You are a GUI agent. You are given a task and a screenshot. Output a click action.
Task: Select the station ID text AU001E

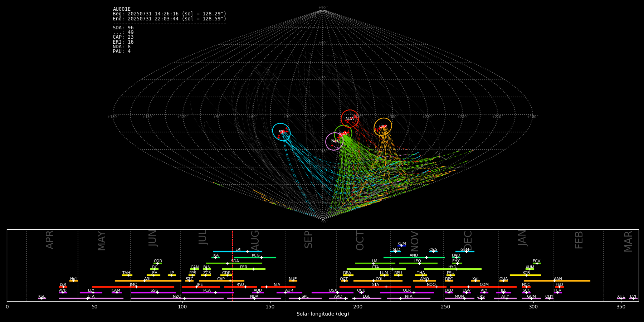(x=122, y=9)
